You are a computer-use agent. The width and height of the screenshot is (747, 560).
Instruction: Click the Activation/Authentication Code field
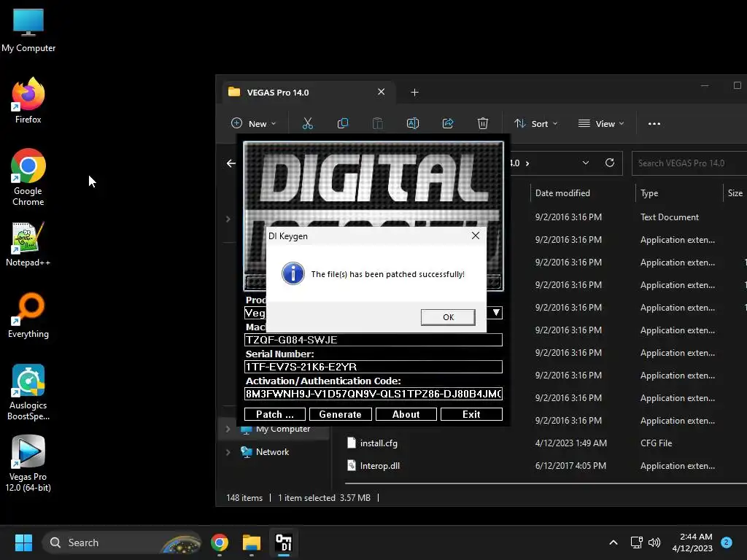373,394
